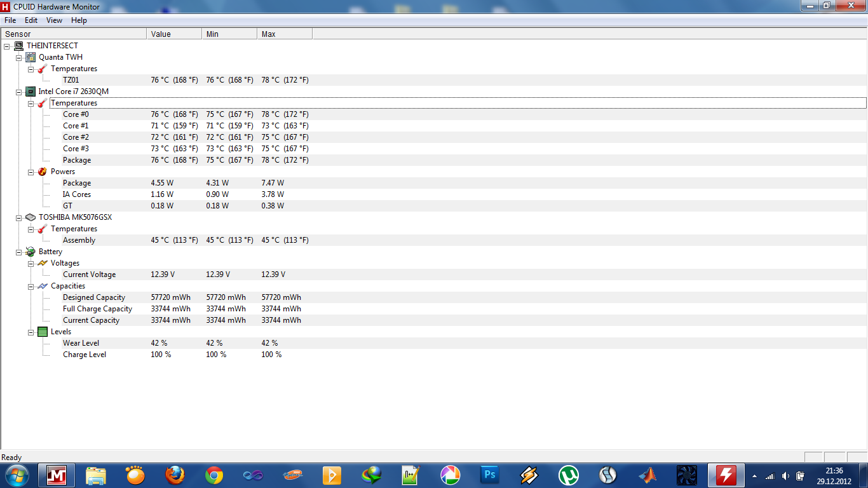Click the Value column header
This screenshot has height=488, width=868.
click(174, 34)
